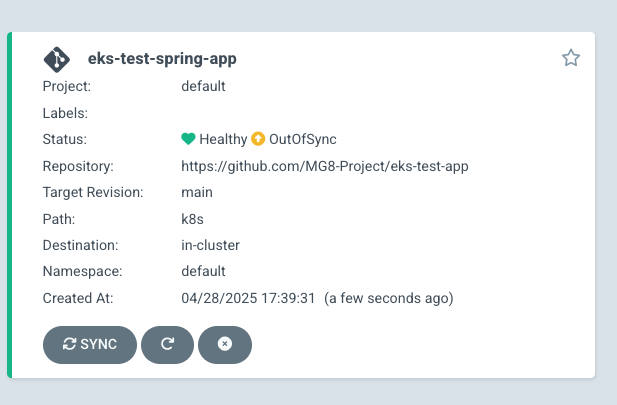The image size is (617, 405).
Task: Open eks-test-spring-app application title
Action: point(162,59)
